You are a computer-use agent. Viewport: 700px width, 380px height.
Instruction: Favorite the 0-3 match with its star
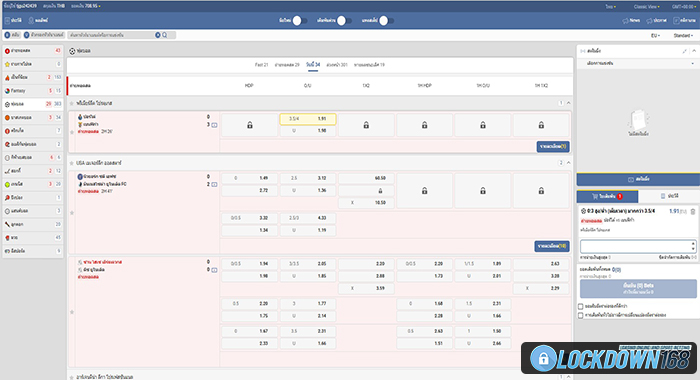pyautogui.click(x=72, y=132)
